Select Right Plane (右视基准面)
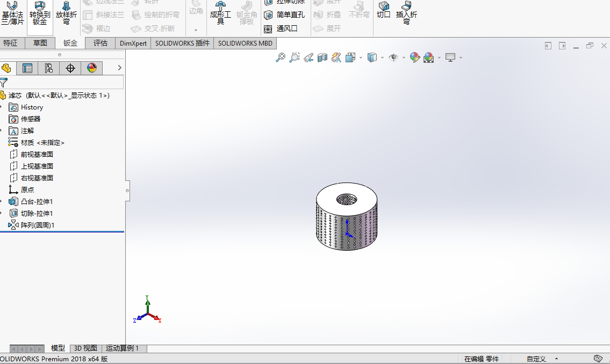Image resolution: width=610 pixels, height=364 pixels. pos(31,178)
